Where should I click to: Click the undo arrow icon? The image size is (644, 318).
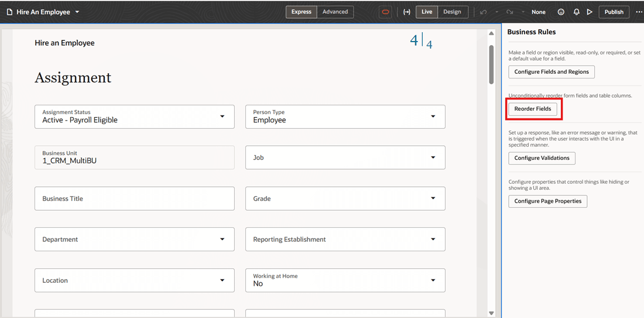pos(484,12)
